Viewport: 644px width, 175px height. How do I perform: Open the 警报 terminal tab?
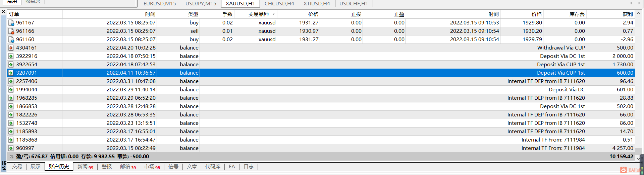coord(107,167)
